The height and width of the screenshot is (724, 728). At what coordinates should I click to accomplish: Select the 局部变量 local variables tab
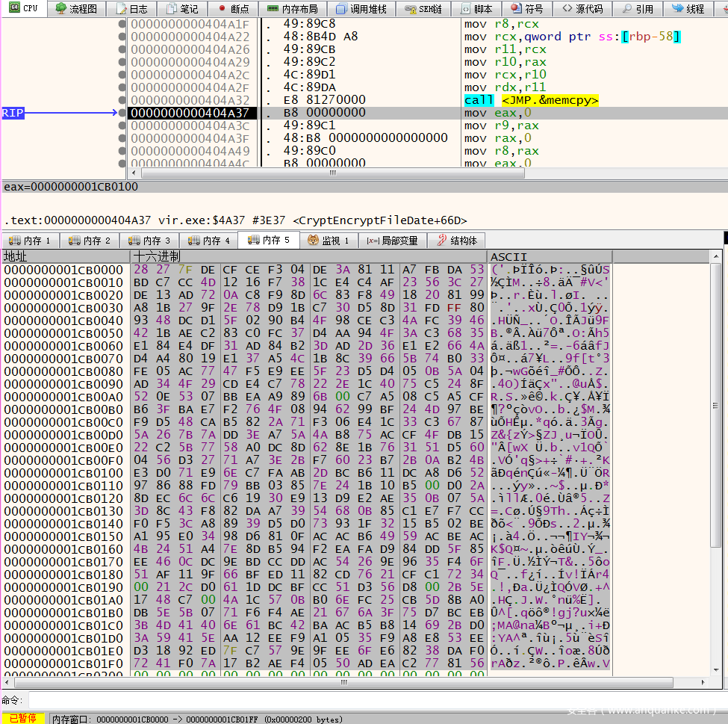393,241
